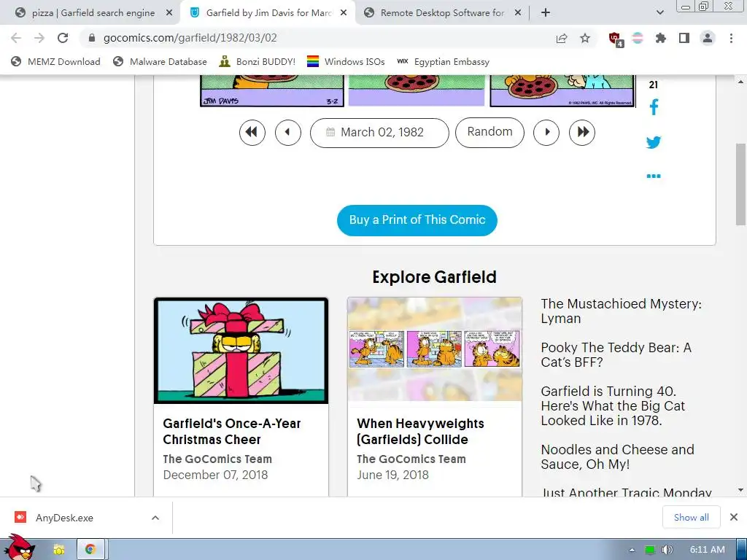The width and height of the screenshot is (747, 560).
Task: Open more share options (three dots)
Action: pos(654,176)
